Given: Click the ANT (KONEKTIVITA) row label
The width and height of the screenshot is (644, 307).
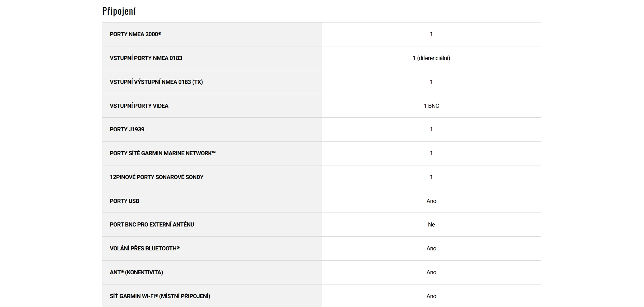Looking at the screenshot, I should (x=136, y=272).
